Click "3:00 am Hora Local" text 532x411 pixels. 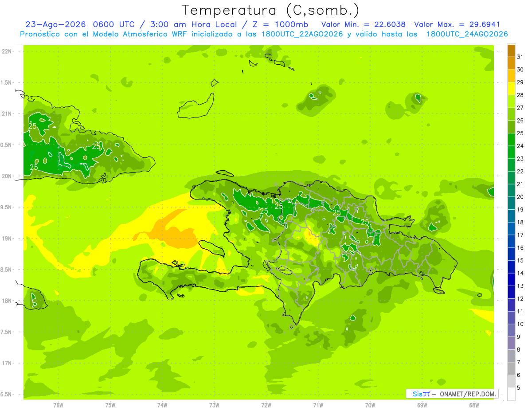pyautogui.click(x=196, y=24)
